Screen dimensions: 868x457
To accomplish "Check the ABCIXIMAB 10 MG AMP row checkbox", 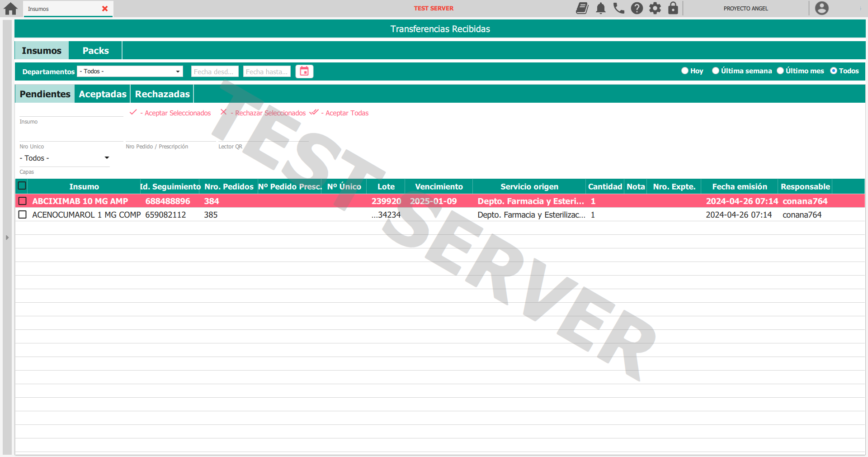I will (x=22, y=201).
